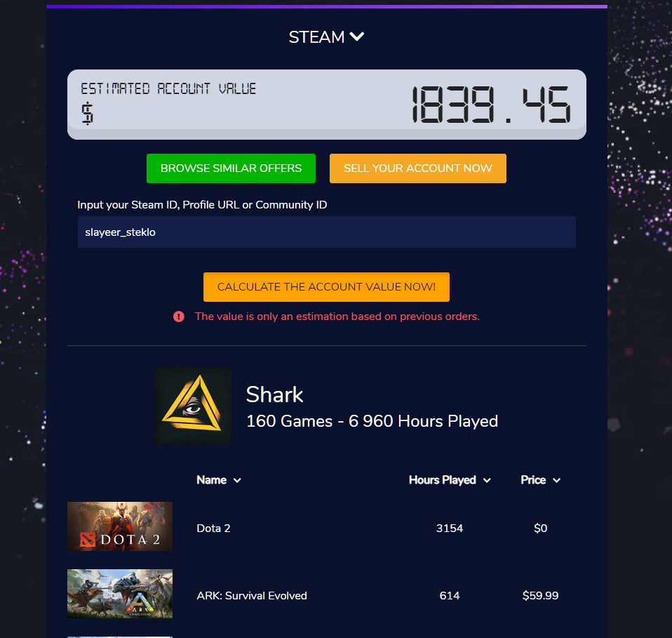Click the ARK: Survival Evolved thumbnail
This screenshot has height=638, width=672.
coord(120,593)
